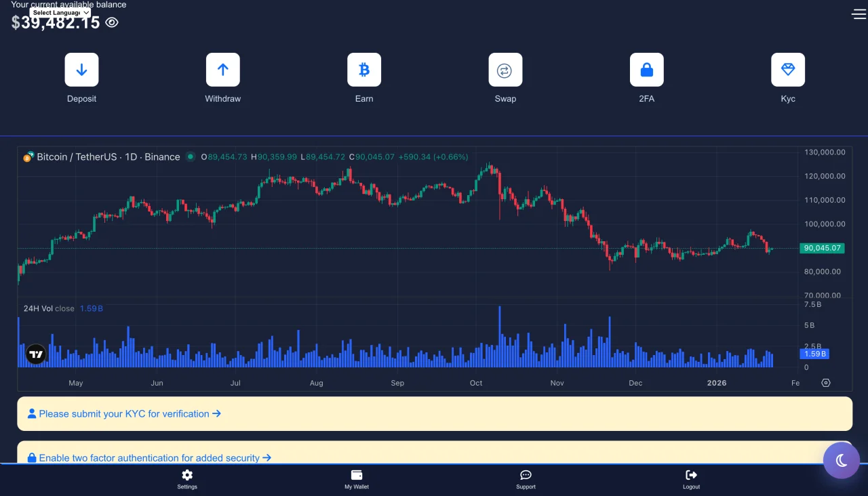Click the TradingView logo on chart
Screen dimensions: 868x496
tap(36, 354)
